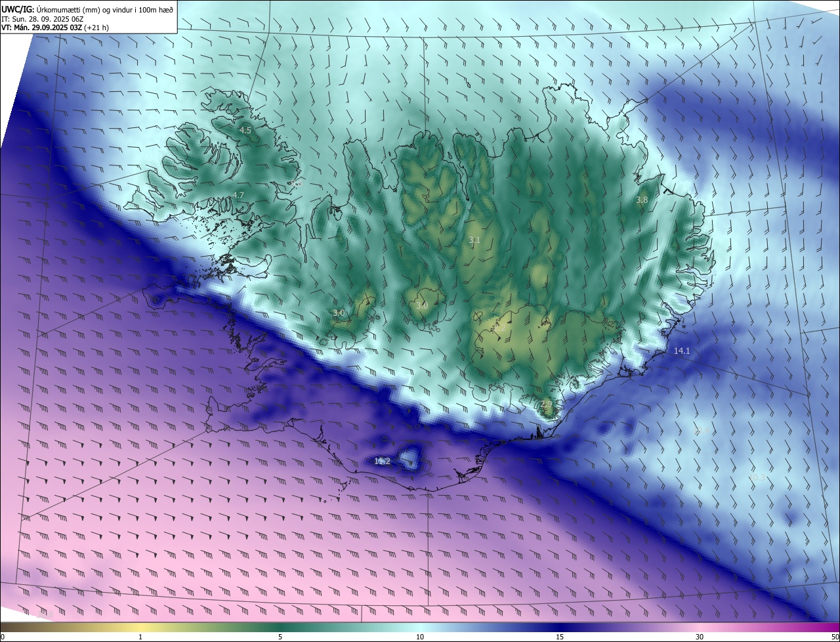840x642 pixels.
Task: Click the 2.9 value near the south coast
Action: click(x=546, y=404)
